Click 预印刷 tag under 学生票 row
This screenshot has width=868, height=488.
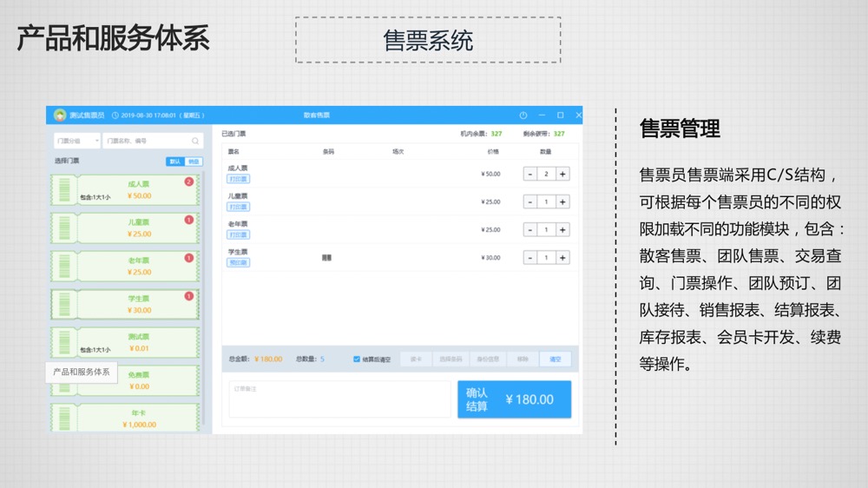238,262
